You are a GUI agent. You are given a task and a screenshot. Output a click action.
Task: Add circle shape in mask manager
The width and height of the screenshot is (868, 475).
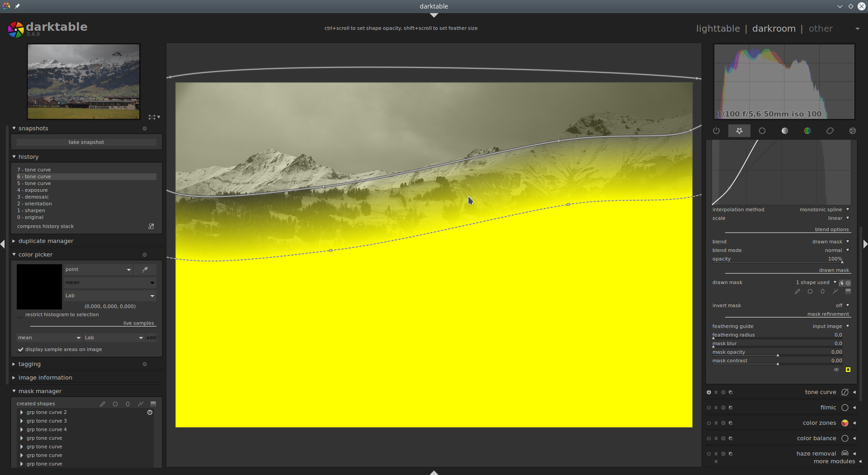tap(115, 404)
